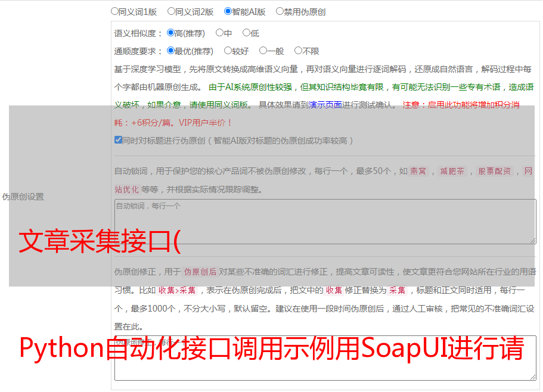This screenshot has width=543, height=392.
Task: Set 语义相似度 to 低
Action: (x=246, y=33)
